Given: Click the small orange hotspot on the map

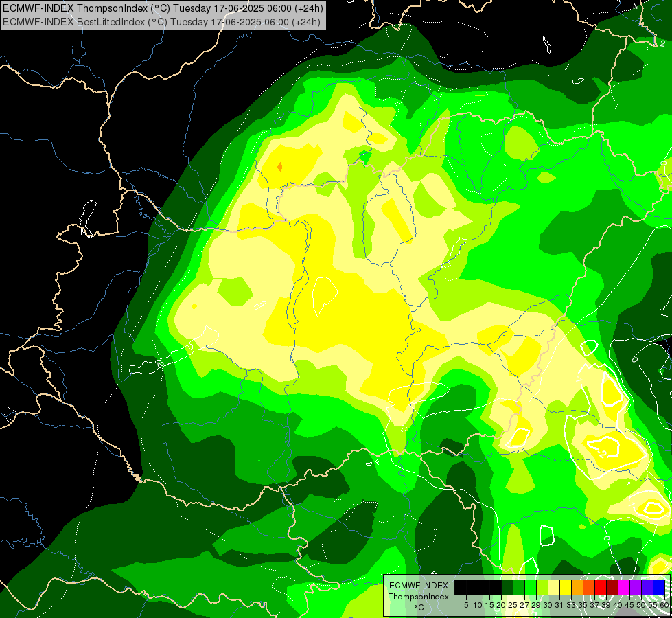Looking at the screenshot, I should (280, 167).
